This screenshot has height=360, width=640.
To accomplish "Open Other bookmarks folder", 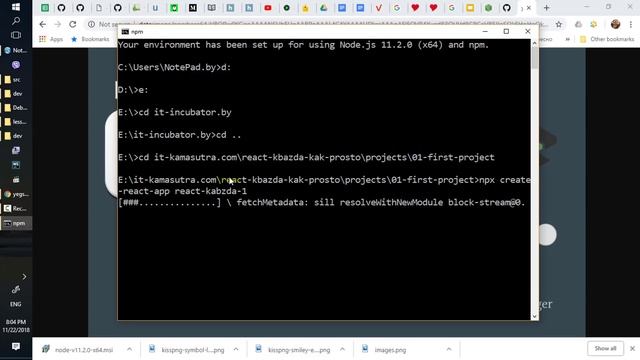I will [607, 39].
